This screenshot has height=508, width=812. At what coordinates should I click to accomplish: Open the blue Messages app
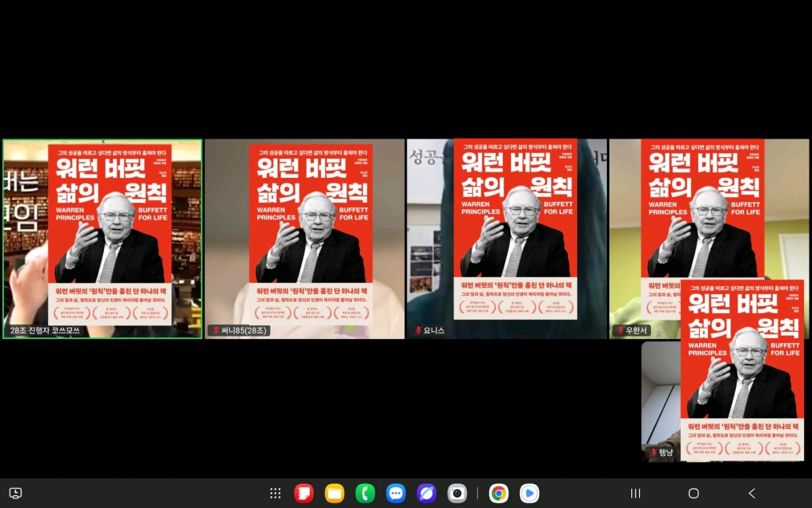[x=396, y=494]
